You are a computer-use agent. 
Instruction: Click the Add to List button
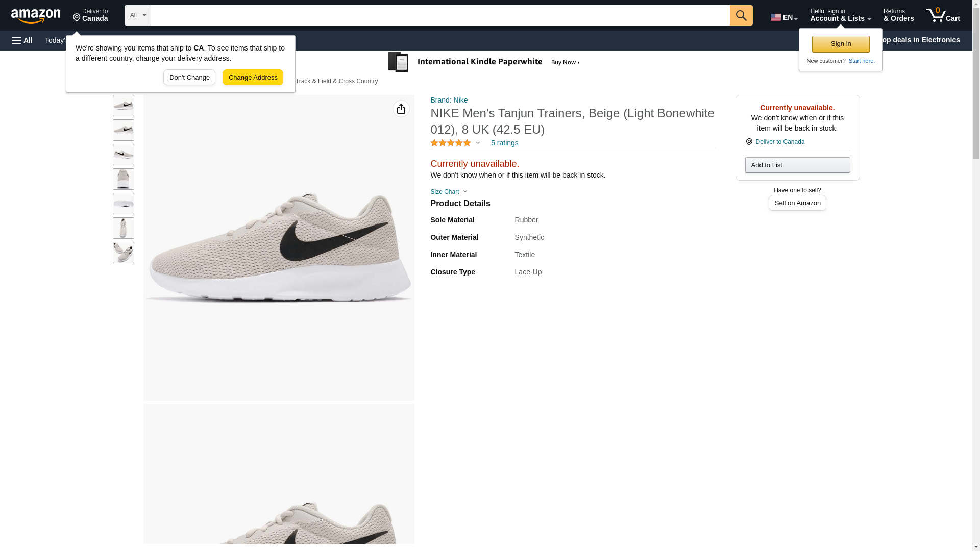click(x=797, y=165)
